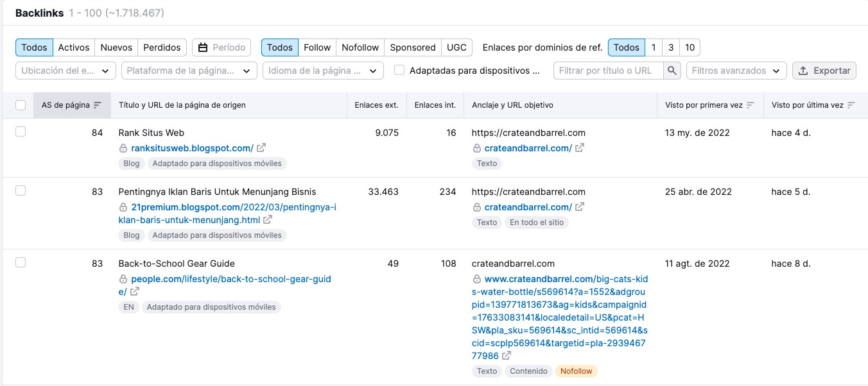The image size is (868, 386).
Task: Set links per referring domain to 3
Action: (671, 47)
